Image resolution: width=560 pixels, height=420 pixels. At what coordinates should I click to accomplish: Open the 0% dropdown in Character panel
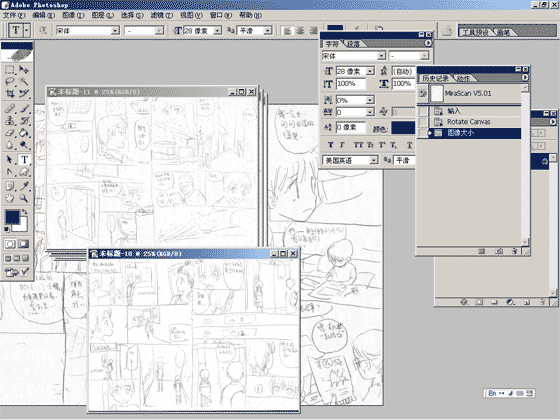pyautogui.click(x=370, y=100)
